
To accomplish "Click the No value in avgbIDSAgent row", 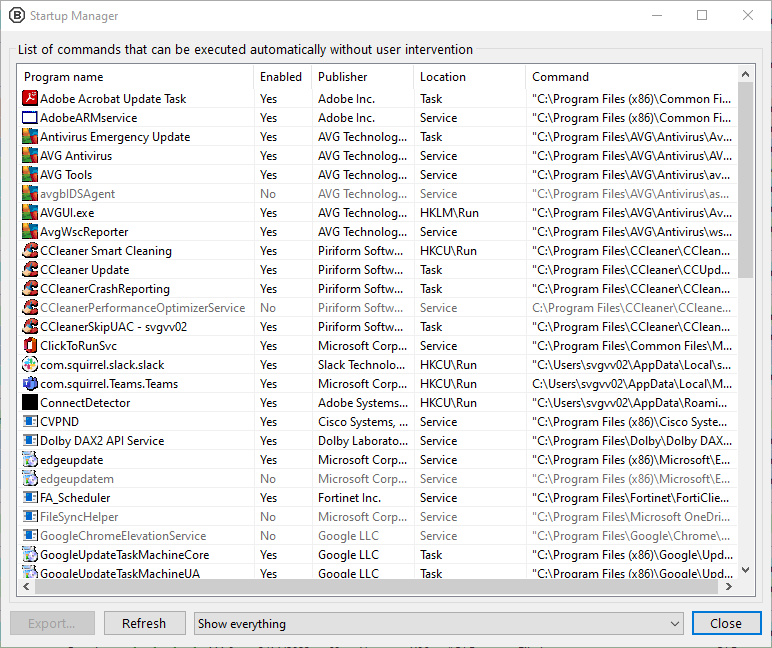I will tap(268, 194).
